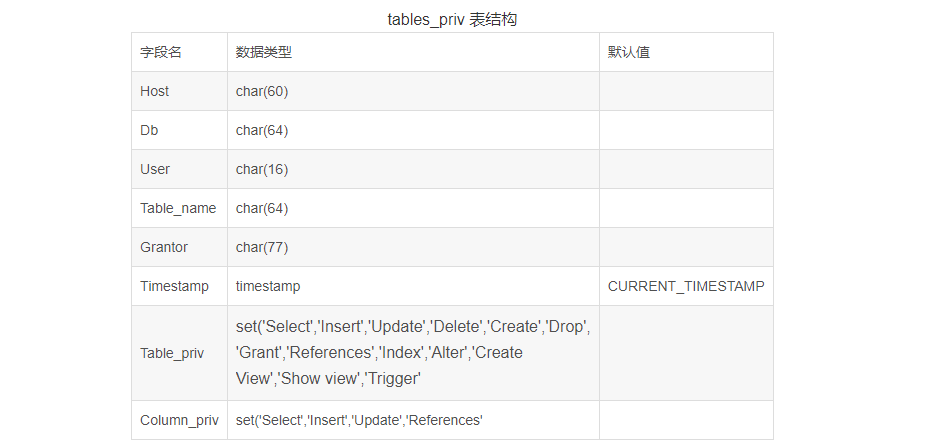Screen dimensions: 949x445
Task: Click the Column_priv field name cell
Action: [x=179, y=420]
